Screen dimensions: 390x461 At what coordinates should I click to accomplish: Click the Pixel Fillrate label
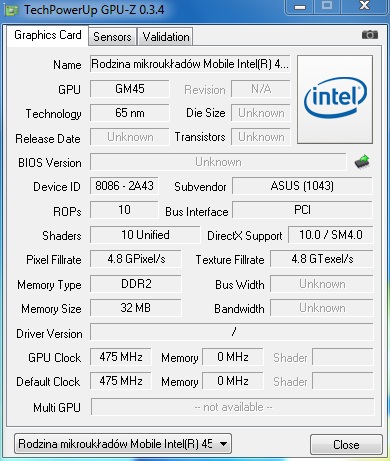[x=54, y=260]
